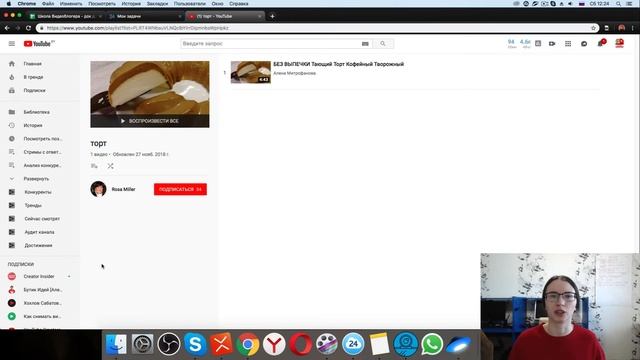Open the YouTube apps grid

coord(568,44)
